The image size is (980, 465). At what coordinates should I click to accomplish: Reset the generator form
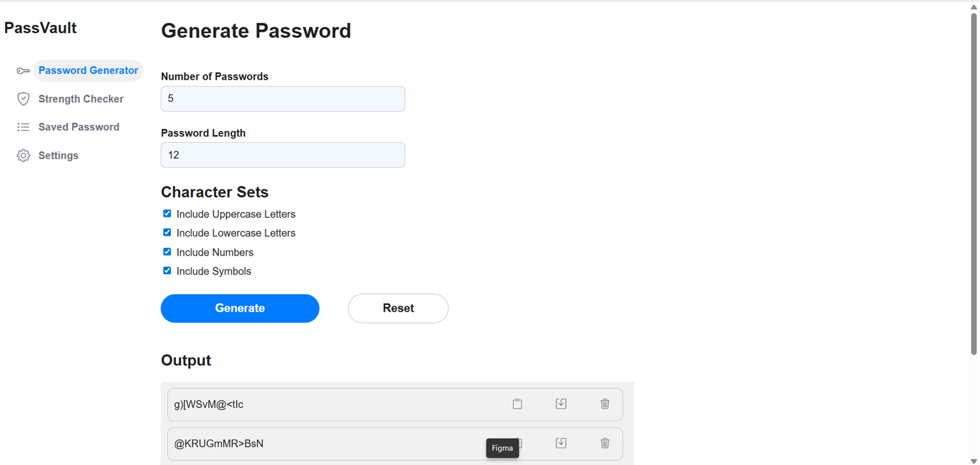[x=397, y=308]
